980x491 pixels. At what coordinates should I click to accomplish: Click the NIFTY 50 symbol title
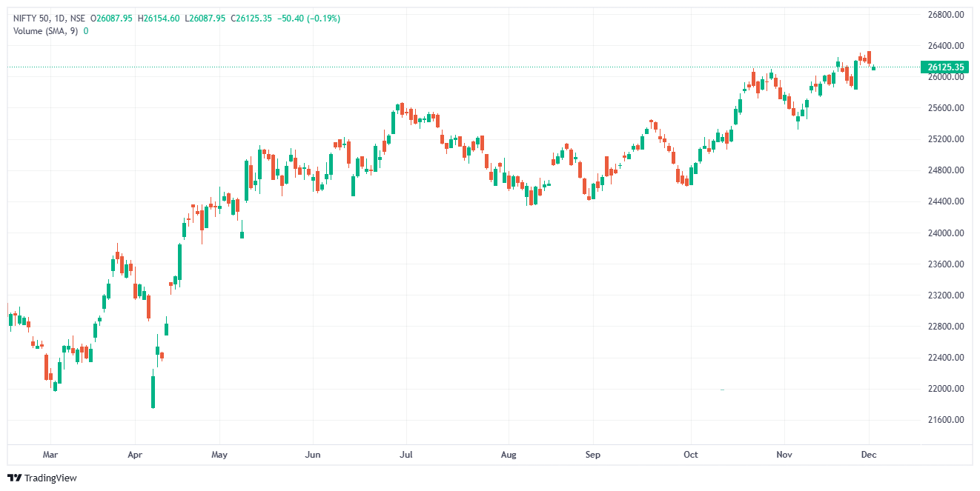pyautogui.click(x=34, y=19)
